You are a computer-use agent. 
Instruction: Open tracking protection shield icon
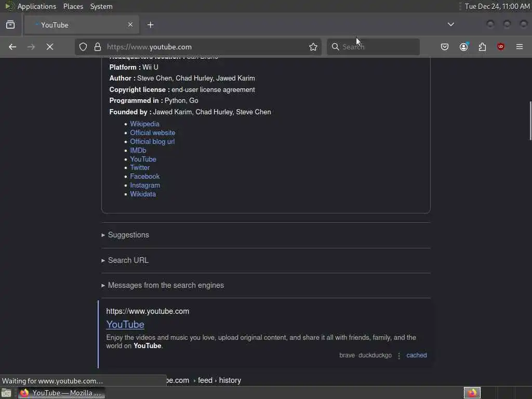point(83,47)
